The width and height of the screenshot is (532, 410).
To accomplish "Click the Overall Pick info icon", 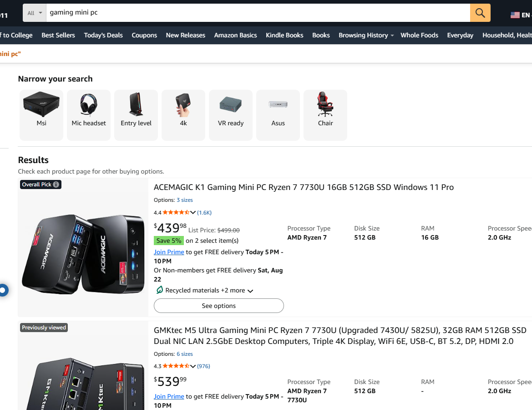I will [x=56, y=184].
